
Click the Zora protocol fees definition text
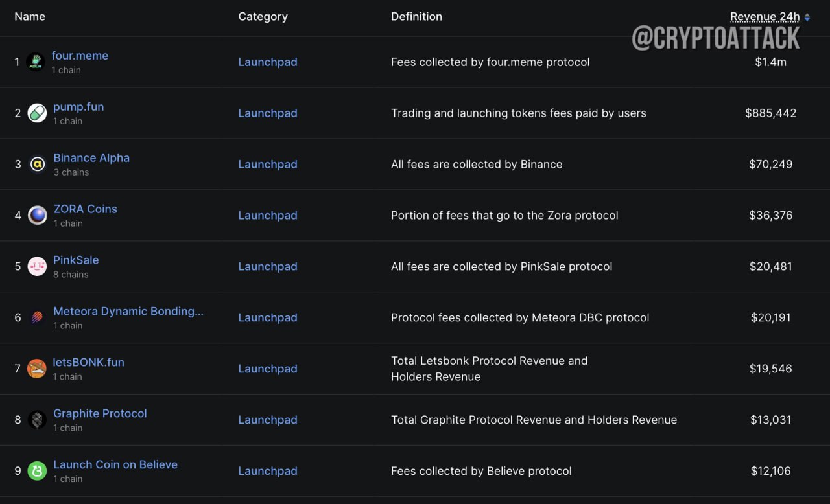pos(504,216)
